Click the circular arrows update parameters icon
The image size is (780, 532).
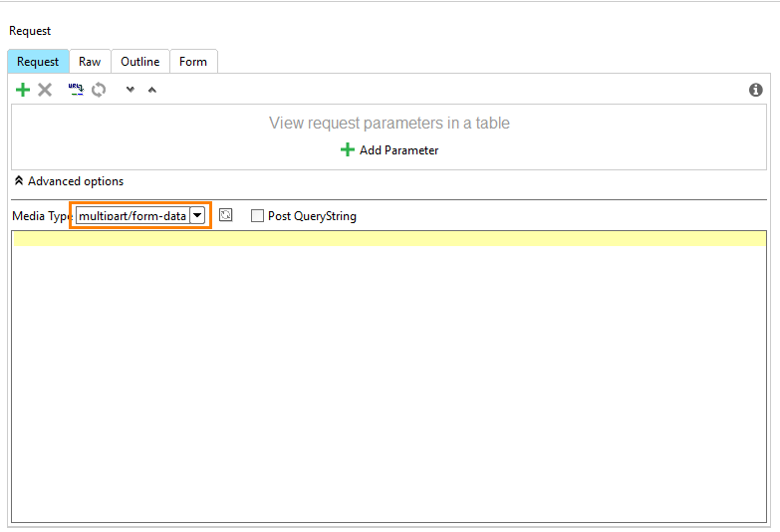coord(99,90)
